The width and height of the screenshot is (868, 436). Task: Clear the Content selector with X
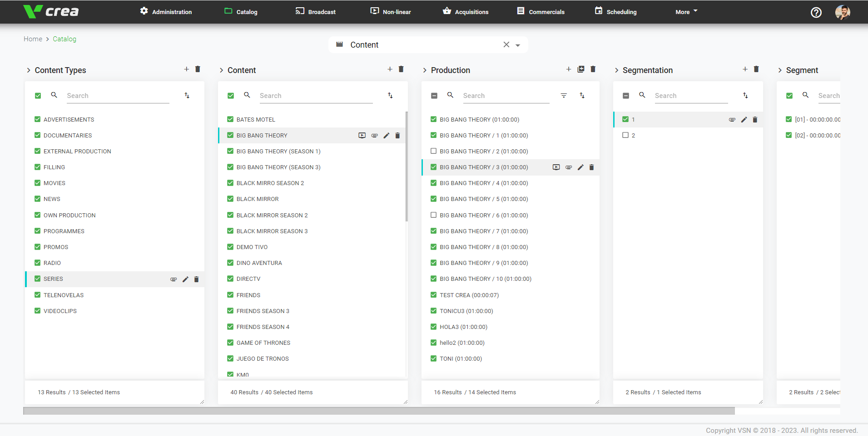click(506, 44)
